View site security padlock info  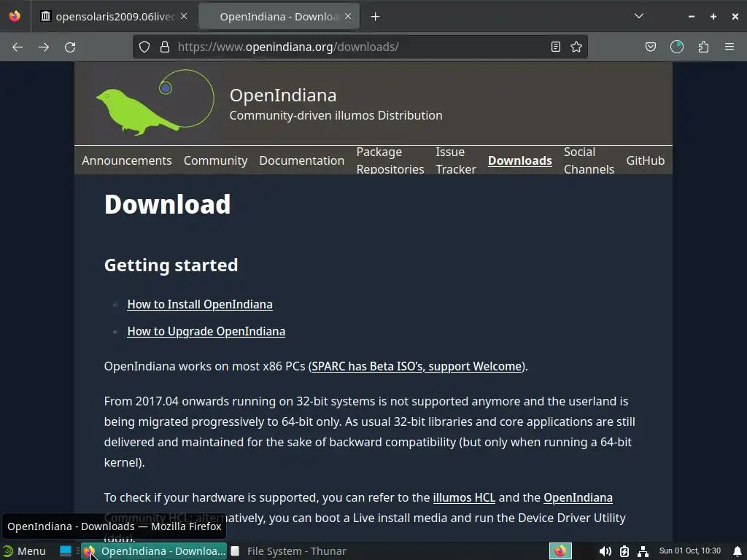coord(165,47)
